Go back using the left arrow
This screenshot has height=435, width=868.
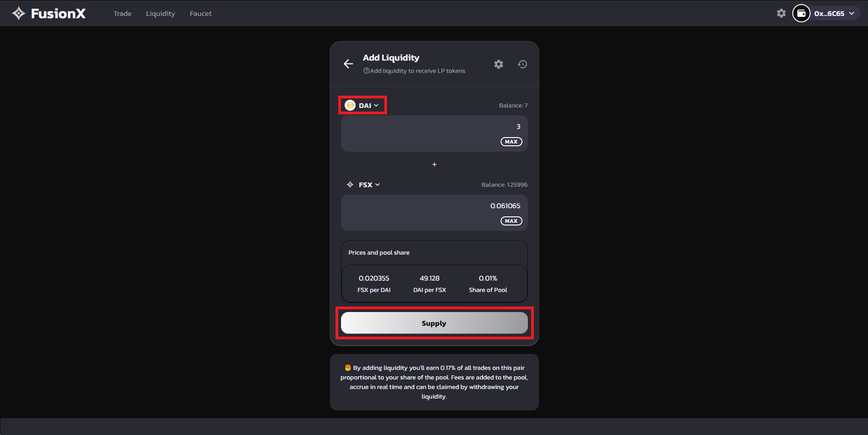[x=348, y=64]
